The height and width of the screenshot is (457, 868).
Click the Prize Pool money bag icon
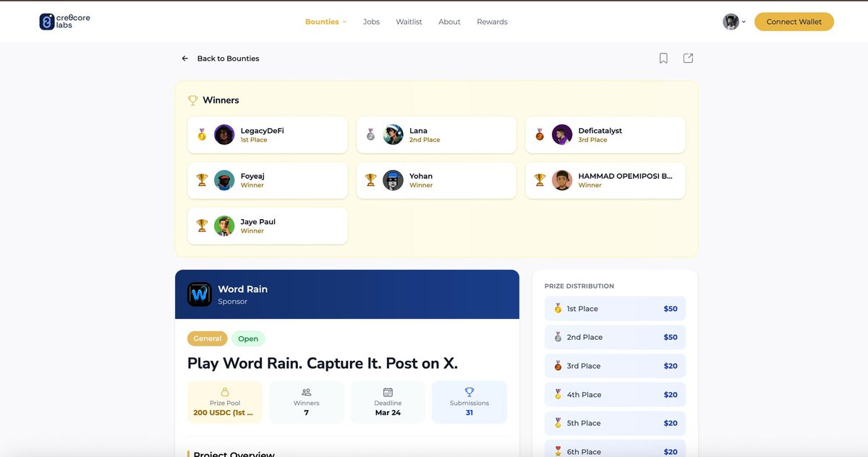point(224,392)
